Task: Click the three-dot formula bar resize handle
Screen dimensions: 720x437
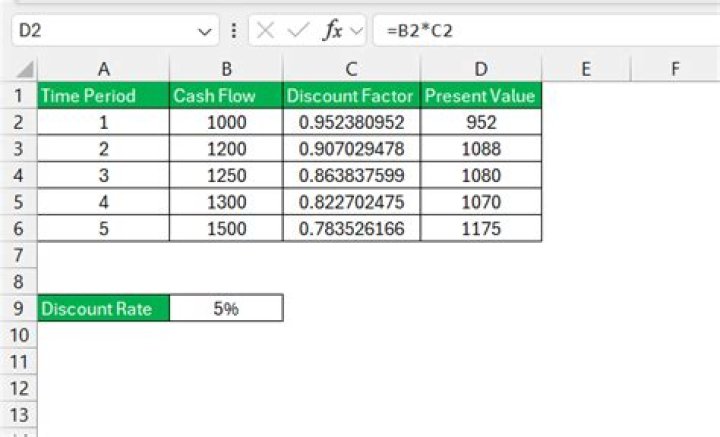Action: click(233, 31)
